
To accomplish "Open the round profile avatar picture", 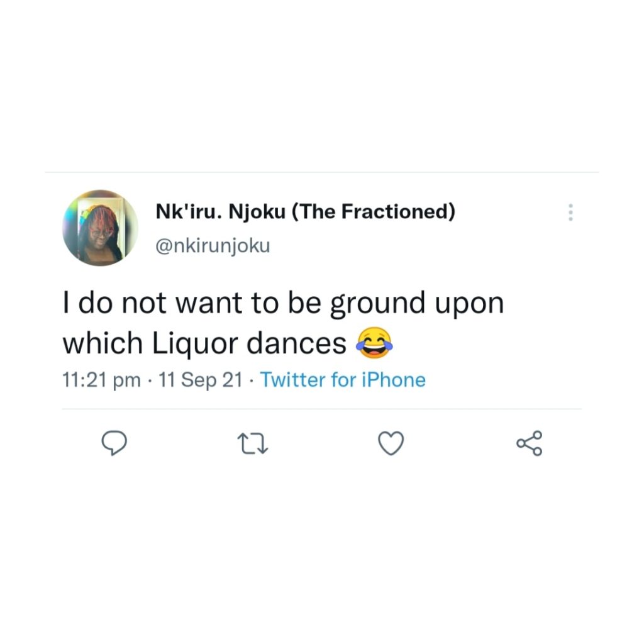I will (101, 228).
